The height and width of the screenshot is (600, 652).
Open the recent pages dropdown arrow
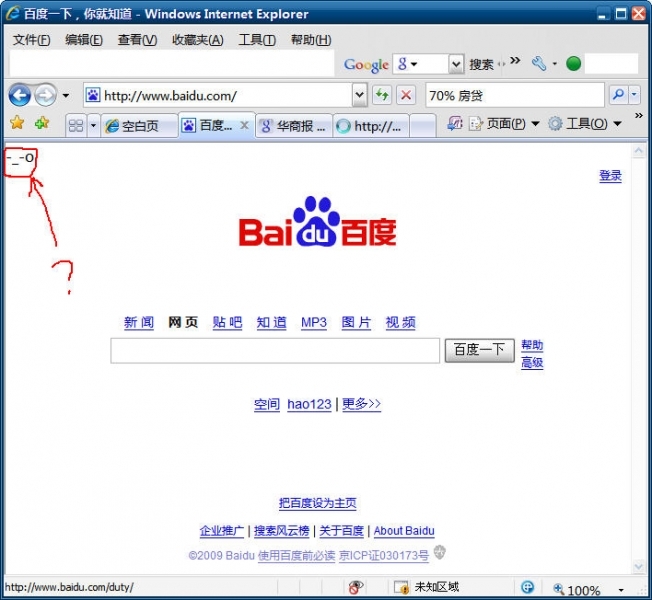[x=66, y=96]
